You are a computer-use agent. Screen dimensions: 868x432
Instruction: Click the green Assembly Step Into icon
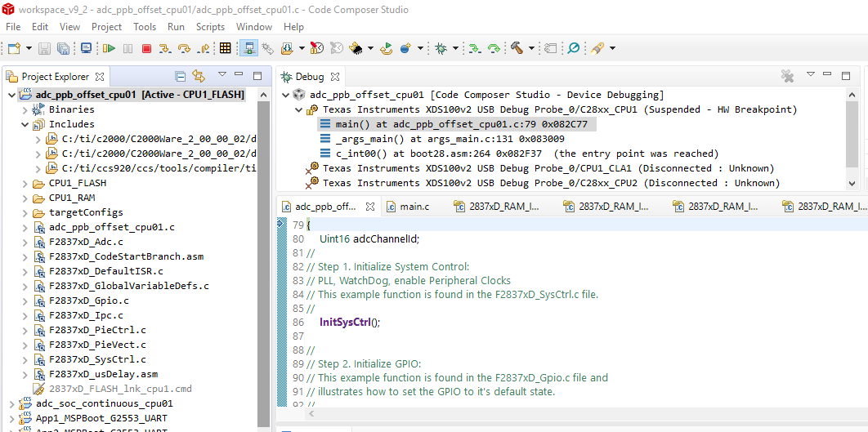click(x=475, y=49)
